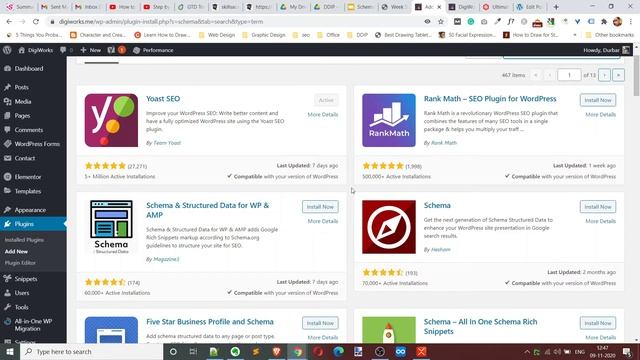
Task: Click the + New admin bar item
Action: pyautogui.click(x=91, y=50)
